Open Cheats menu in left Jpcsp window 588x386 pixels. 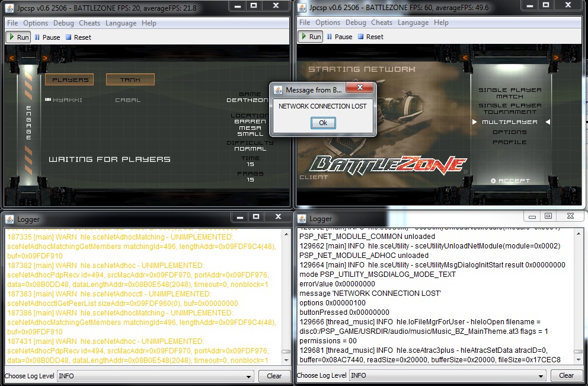(x=90, y=23)
